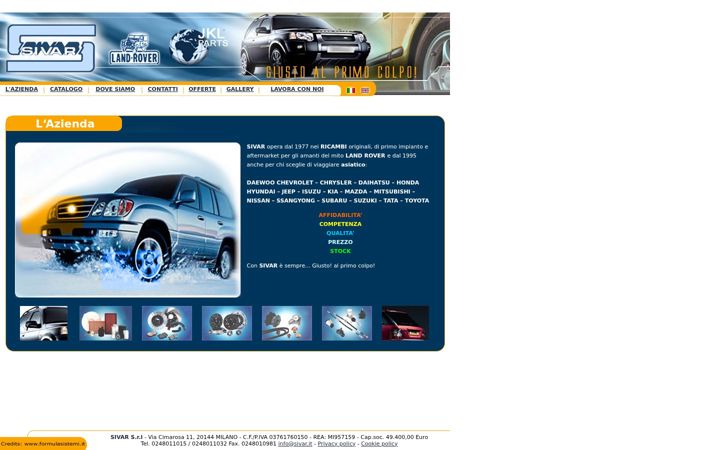Open the Cookie policy link
Screen dimensions: 720x450
coord(379,444)
